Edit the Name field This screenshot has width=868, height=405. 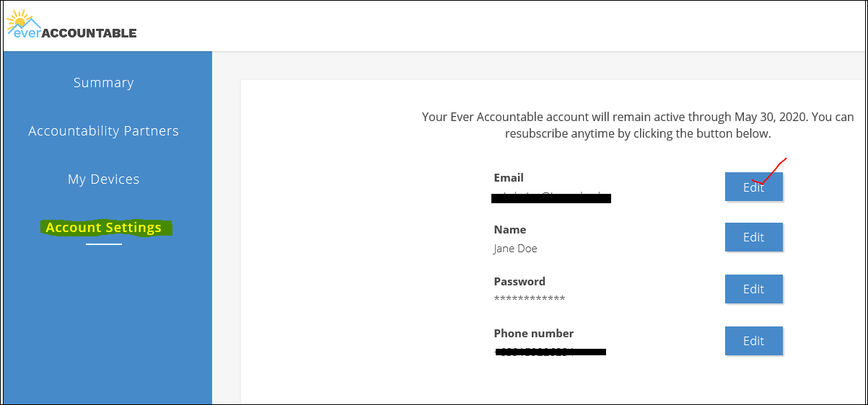coord(753,237)
